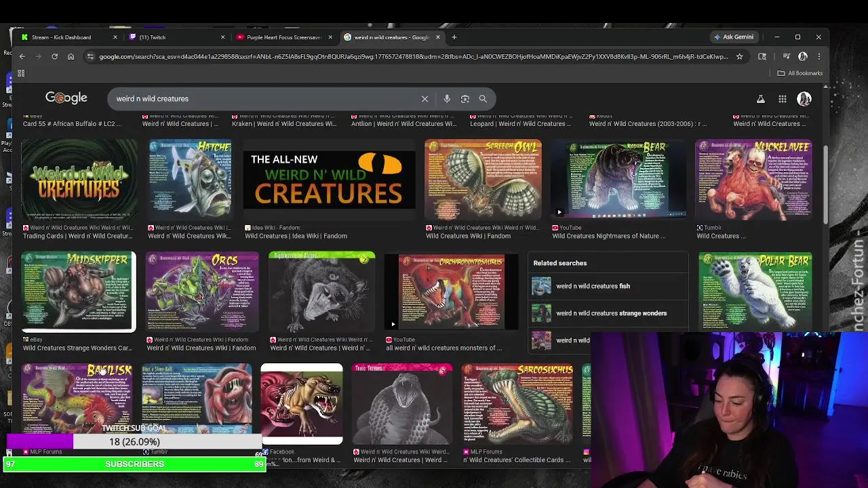Screen dimensions: 868x488
Task: Open the Hatchet fish card image
Action: point(191,180)
